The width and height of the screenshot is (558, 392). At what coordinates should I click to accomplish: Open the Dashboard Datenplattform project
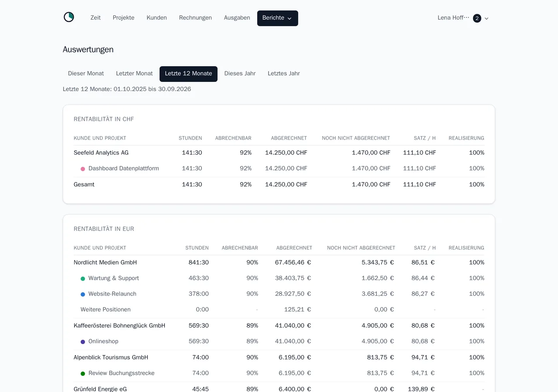point(124,169)
